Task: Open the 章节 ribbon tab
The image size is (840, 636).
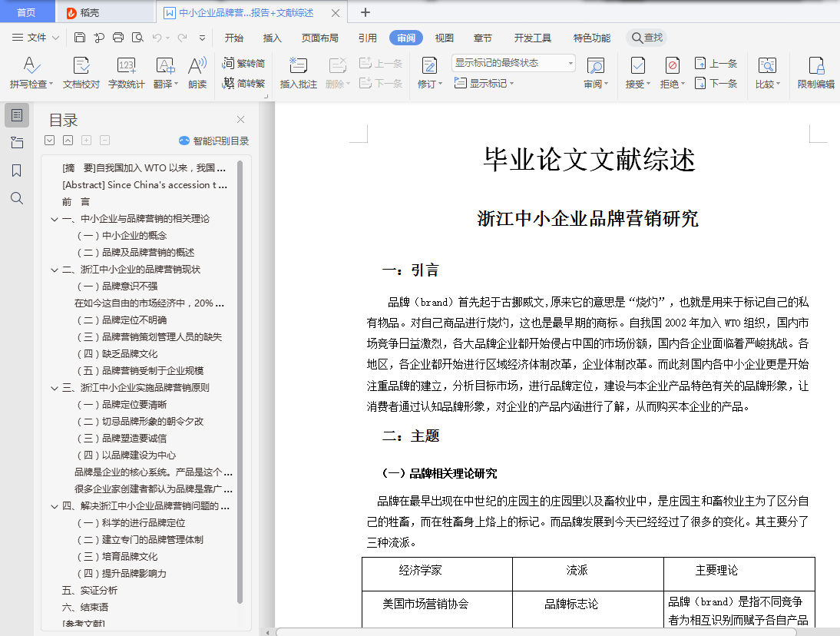Action: pos(483,38)
